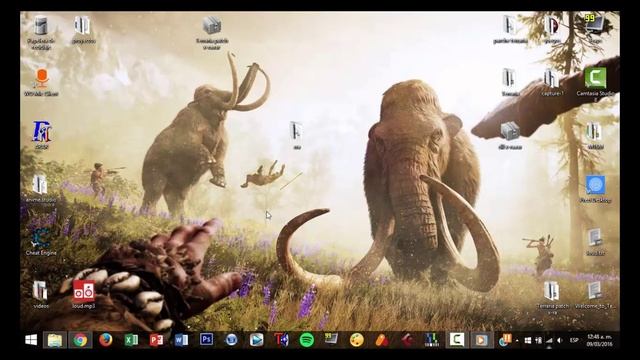640x360 pixels.
Task: Open the clock and date flyout
Action: click(x=599, y=340)
